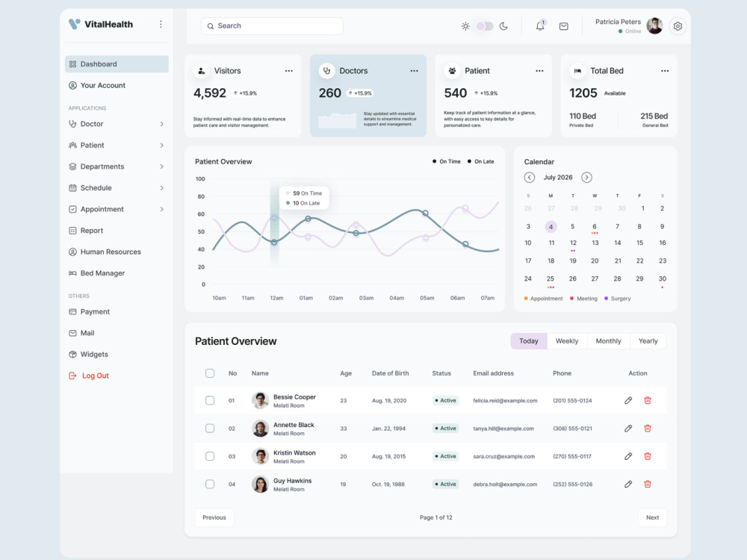The image size is (747, 560).
Task: Open the sidebar three-dot menu beside VitalHealth
Action: tap(161, 25)
